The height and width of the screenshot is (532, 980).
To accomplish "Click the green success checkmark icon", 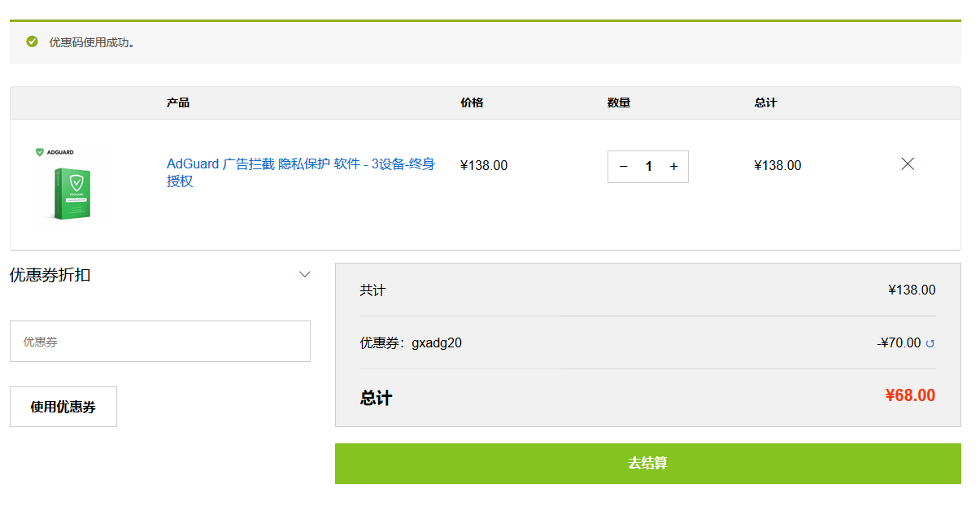I will tap(33, 41).
